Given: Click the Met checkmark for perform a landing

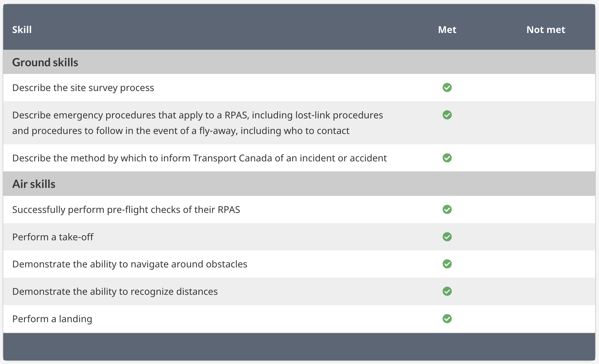Looking at the screenshot, I should pos(447,319).
